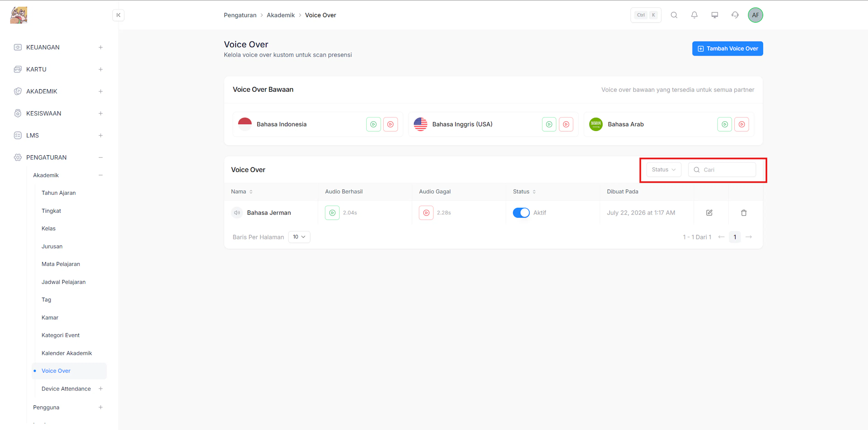Screen dimensions: 868x430
Task: Open the rows per page dropdown
Action: [299, 237]
